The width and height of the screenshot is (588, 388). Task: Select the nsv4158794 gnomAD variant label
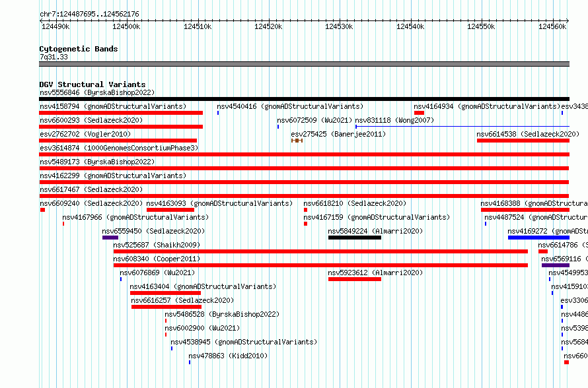[113, 106]
